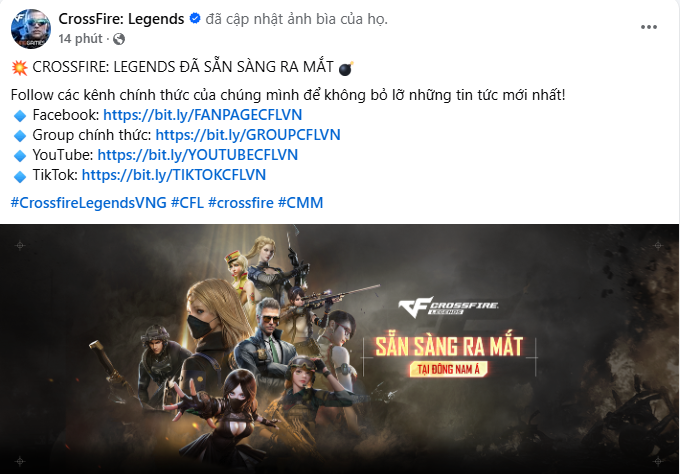The image size is (680, 474).
Task: Click the bomb emoji after headline
Action: (x=346, y=68)
